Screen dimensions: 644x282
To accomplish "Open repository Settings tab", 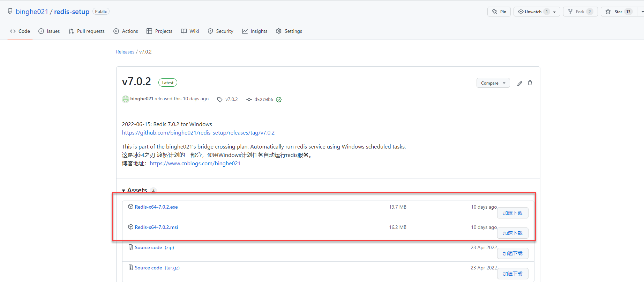I will 289,31.
